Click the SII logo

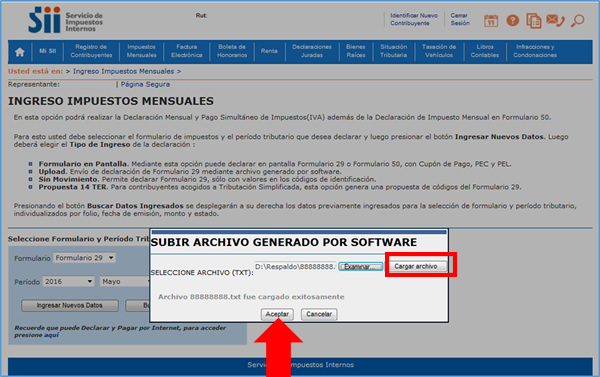(65, 20)
